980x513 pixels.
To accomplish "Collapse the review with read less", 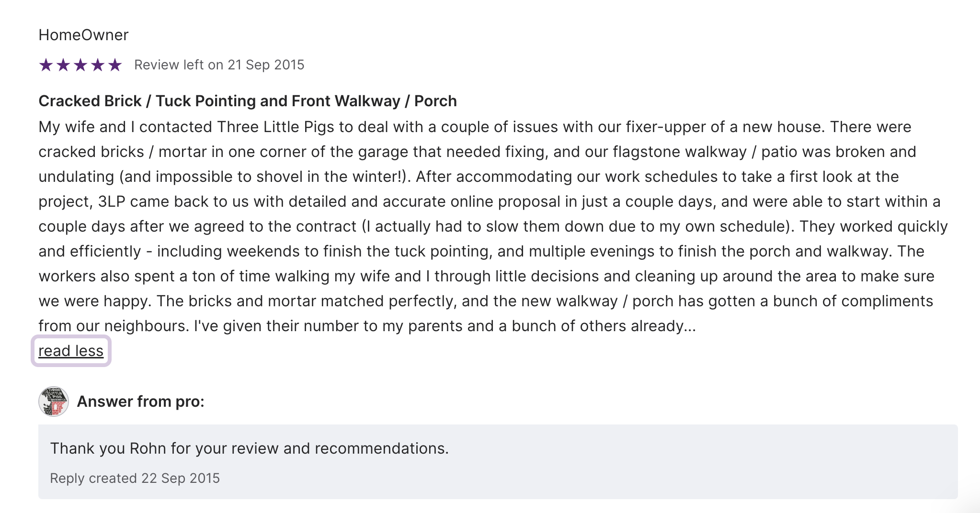I will 71,351.
